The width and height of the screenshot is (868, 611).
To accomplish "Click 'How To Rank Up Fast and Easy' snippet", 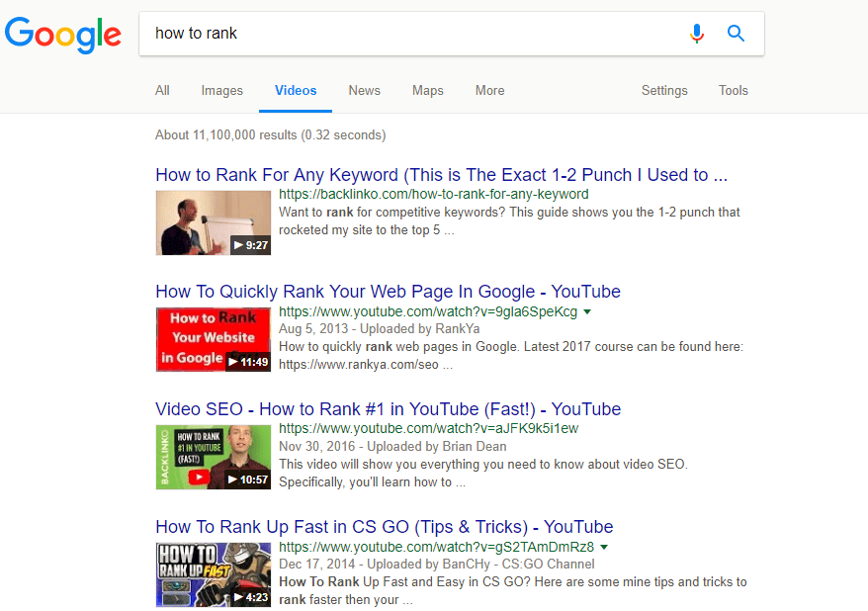I will point(513,590).
